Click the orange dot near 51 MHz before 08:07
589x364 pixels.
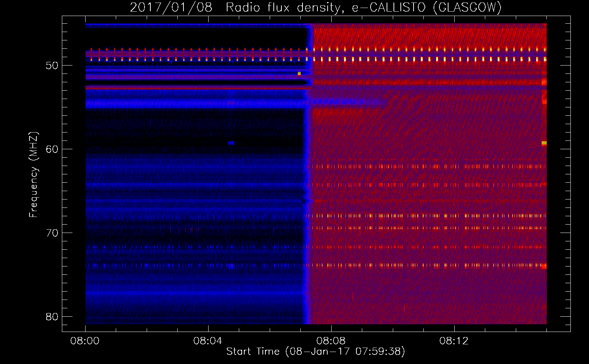(299, 74)
